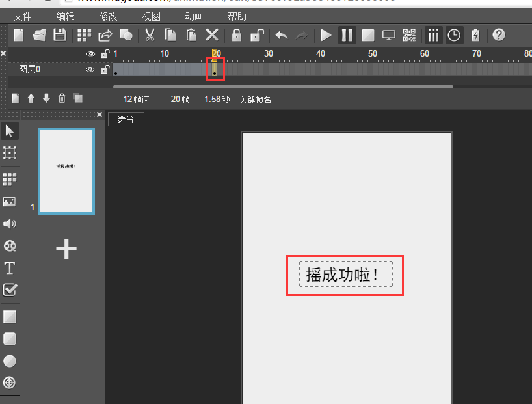Click the timeline horizontal scrollbar
Viewport: 532px width, 404px height.
click(x=283, y=87)
